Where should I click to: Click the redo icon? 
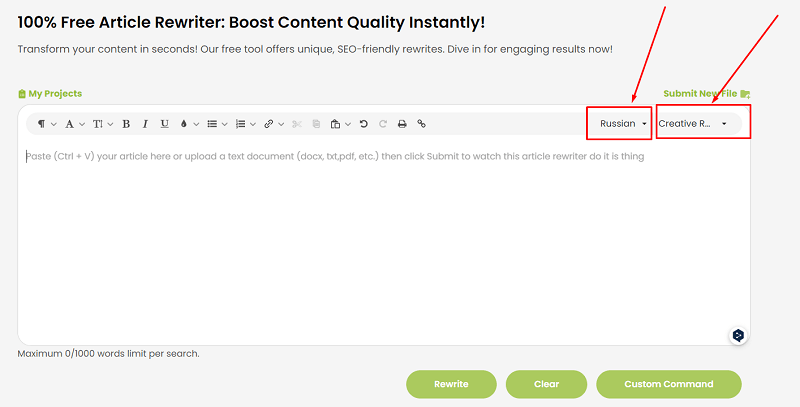(x=383, y=124)
